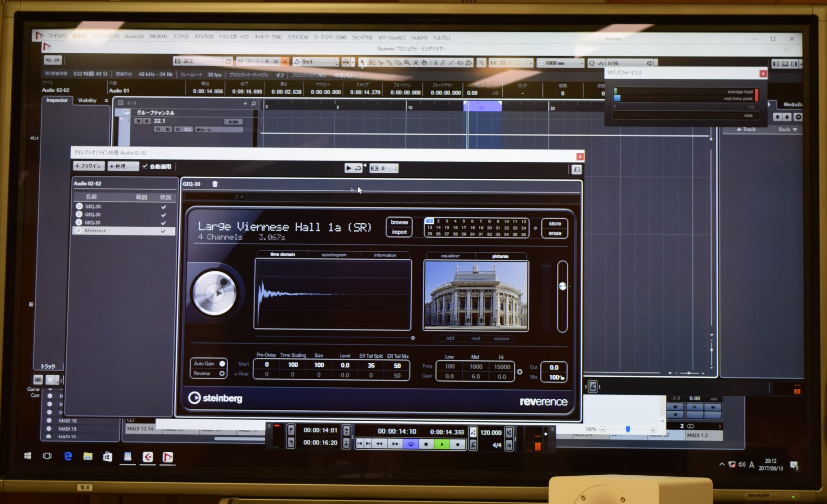Toggle the 自動適用 auto apply checkbox
This screenshot has width=827, height=504.
coord(145,166)
